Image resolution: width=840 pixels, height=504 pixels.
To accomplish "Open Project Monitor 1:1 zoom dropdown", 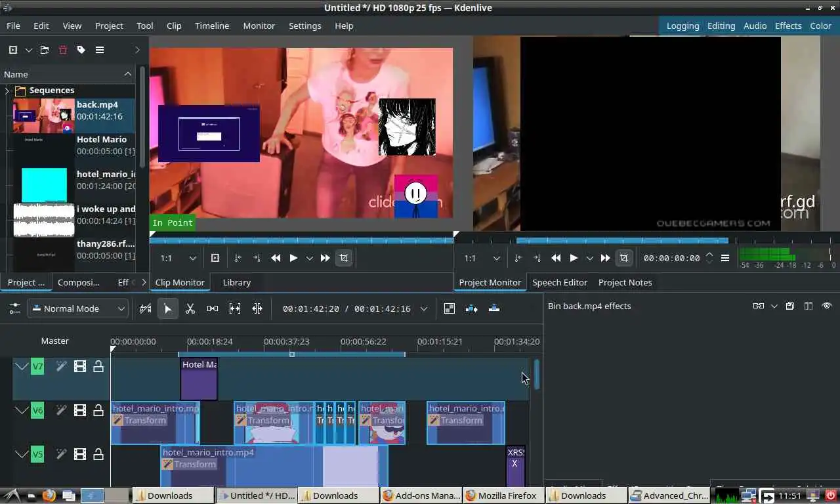I will 482,258.
